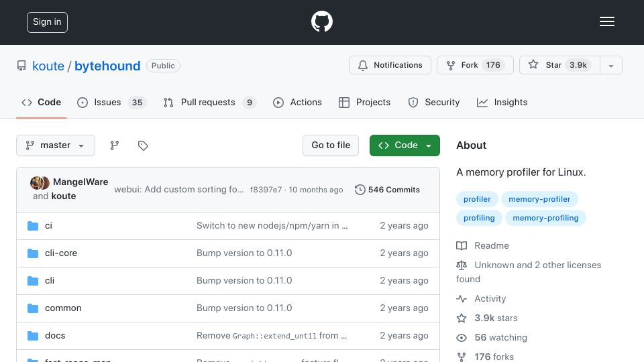This screenshot has width=644, height=362.
Task: Click the bell icon in Notifications
Action: click(363, 65)
